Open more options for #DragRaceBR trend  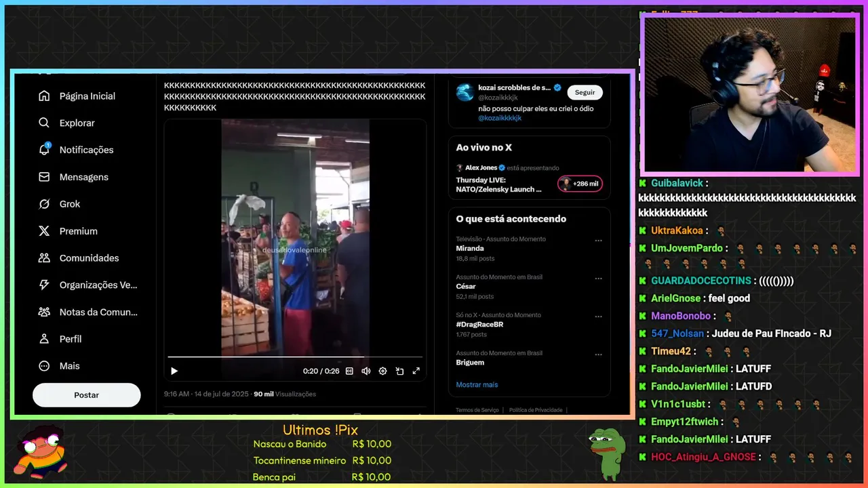click(598, 317)
